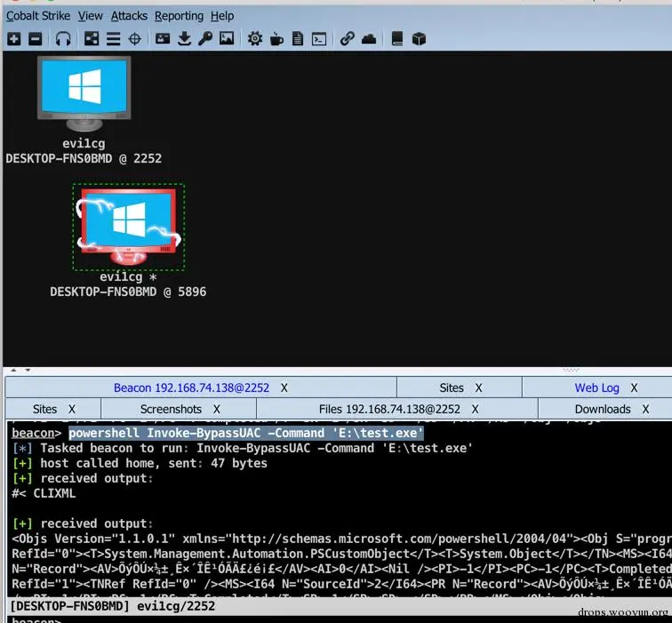Open MS Office macro via document icon
Image resolution: width=672 pixels, height=623 pixels.
tap(298, 39)
